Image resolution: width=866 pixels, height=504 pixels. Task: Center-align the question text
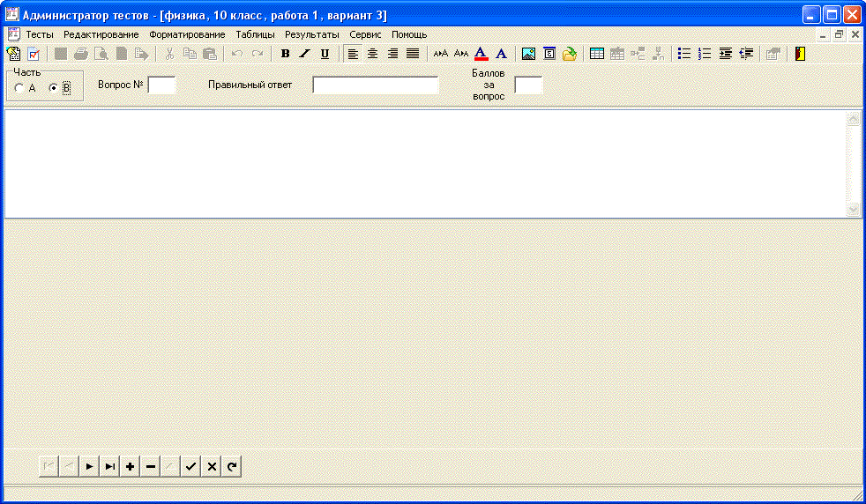coord(373,54)
